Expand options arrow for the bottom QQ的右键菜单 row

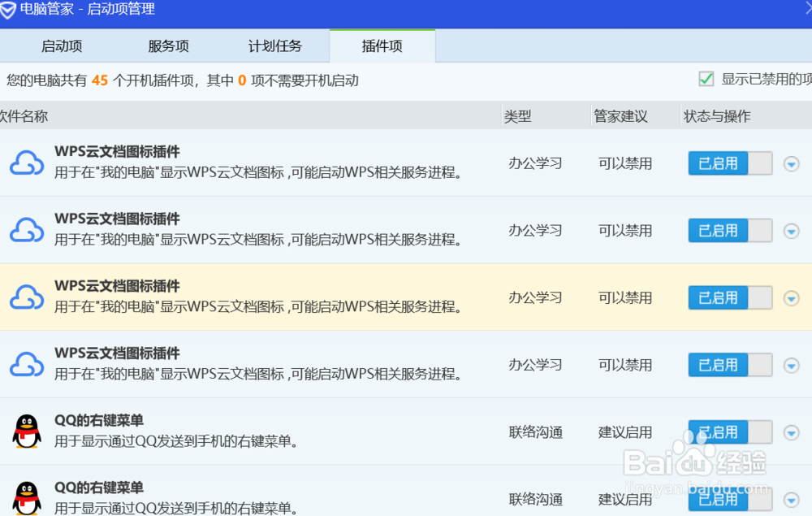pyautogui.click(x=791, y=500)
